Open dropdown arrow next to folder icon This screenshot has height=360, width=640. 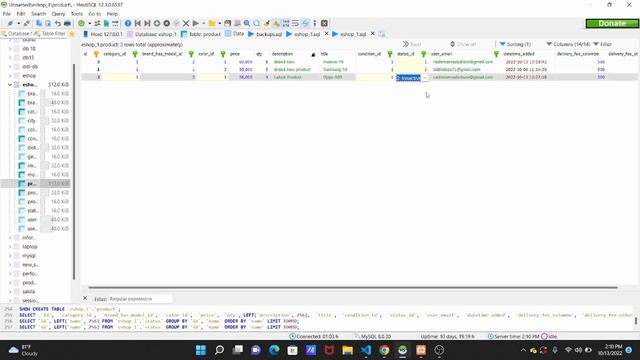click(220, 24)
